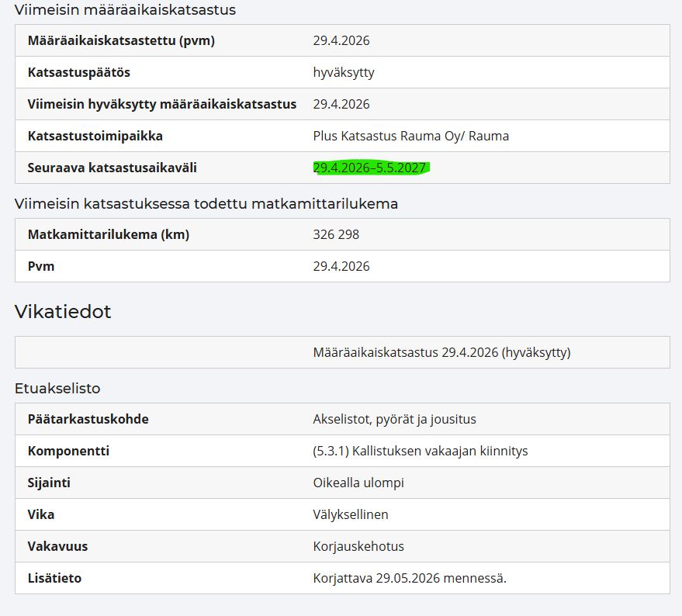Click the Määräaikaiskatsastus 29.4.2026 (hyväksytty) row
The image size is (682, 616).
pyautogui.click(x=343, y=352)
